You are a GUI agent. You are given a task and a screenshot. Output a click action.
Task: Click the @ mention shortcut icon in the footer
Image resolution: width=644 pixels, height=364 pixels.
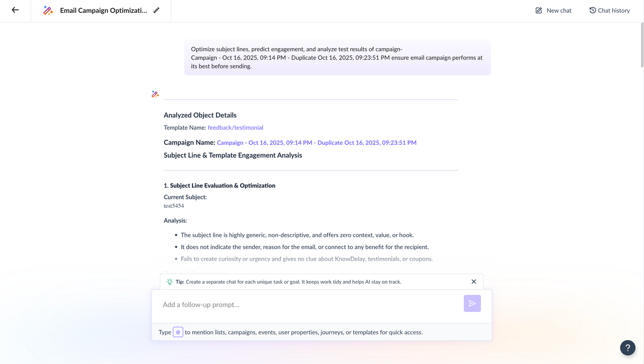pyautogui.click(x=177, y=332)
